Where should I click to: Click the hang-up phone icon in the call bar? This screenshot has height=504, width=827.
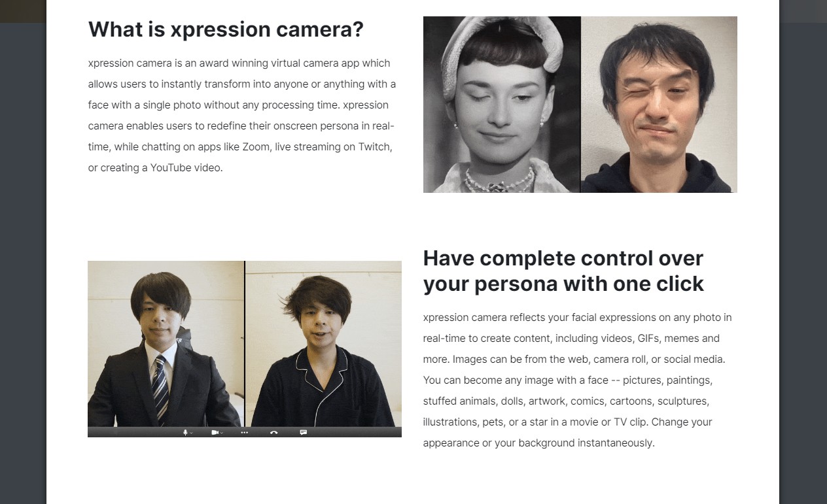[273, 432]
